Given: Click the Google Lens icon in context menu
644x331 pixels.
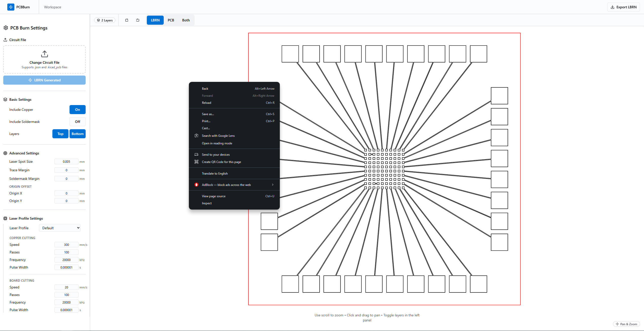Looking at the screenshot, I should 196,136.
